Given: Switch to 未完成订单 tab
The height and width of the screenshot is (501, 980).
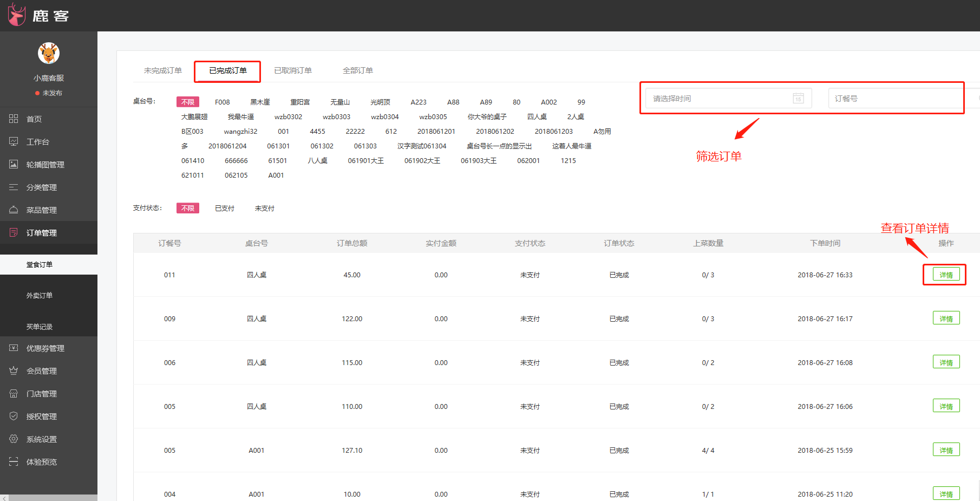Looking at the screenshot, I should [163, 70].
